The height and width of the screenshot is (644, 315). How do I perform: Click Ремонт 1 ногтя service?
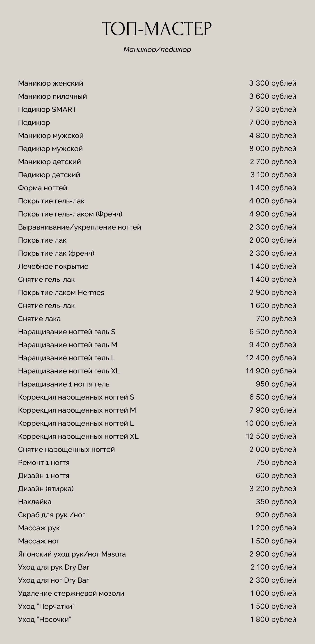(44, 462)
